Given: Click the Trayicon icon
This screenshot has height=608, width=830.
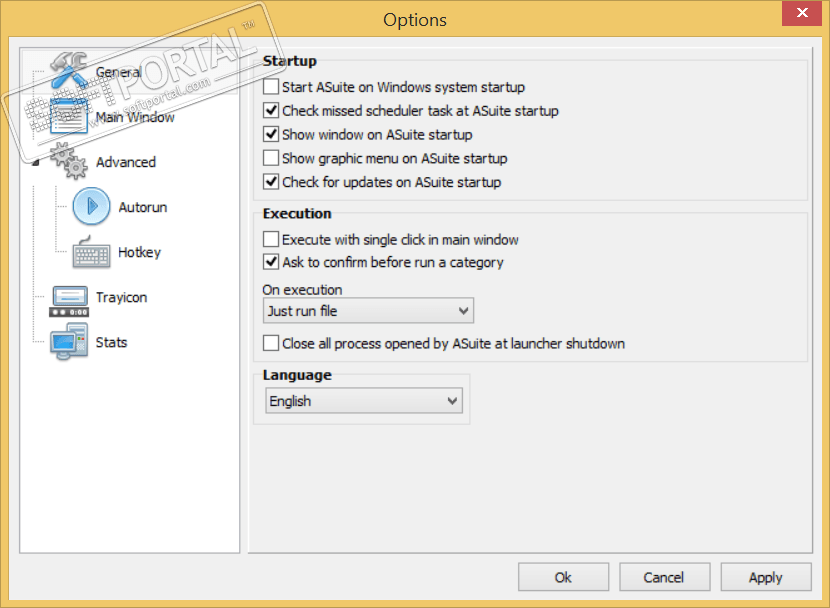Looking at the screenshot, I should (x=68, y=297).
